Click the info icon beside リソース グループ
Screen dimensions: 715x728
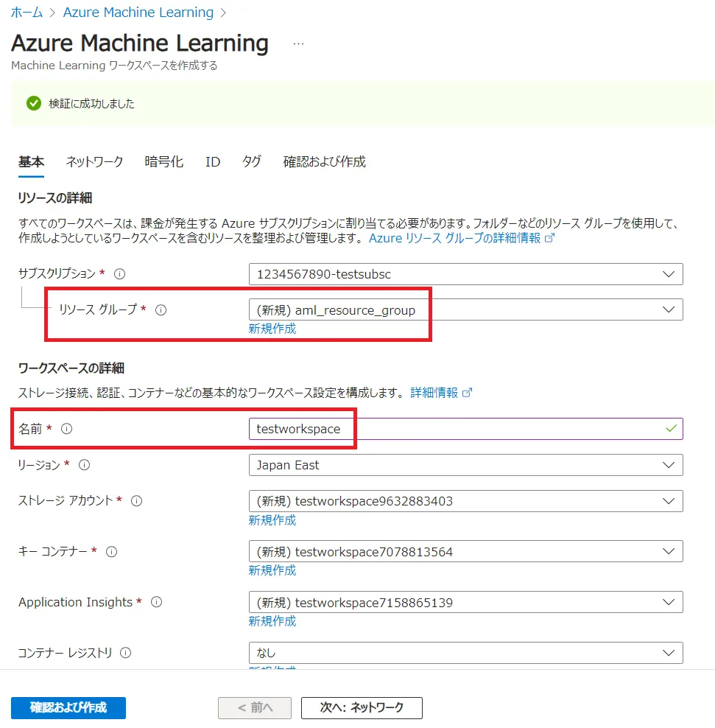point(161,310)
